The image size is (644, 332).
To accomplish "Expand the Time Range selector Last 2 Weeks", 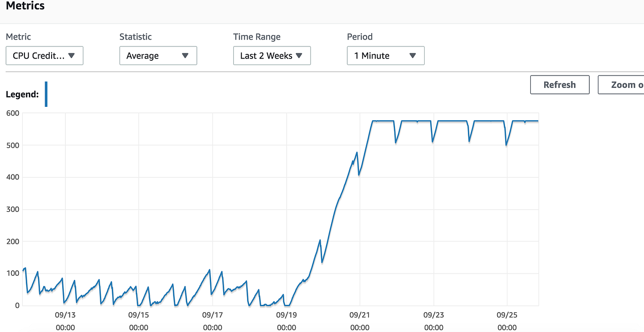I will (x=272, y=55).
